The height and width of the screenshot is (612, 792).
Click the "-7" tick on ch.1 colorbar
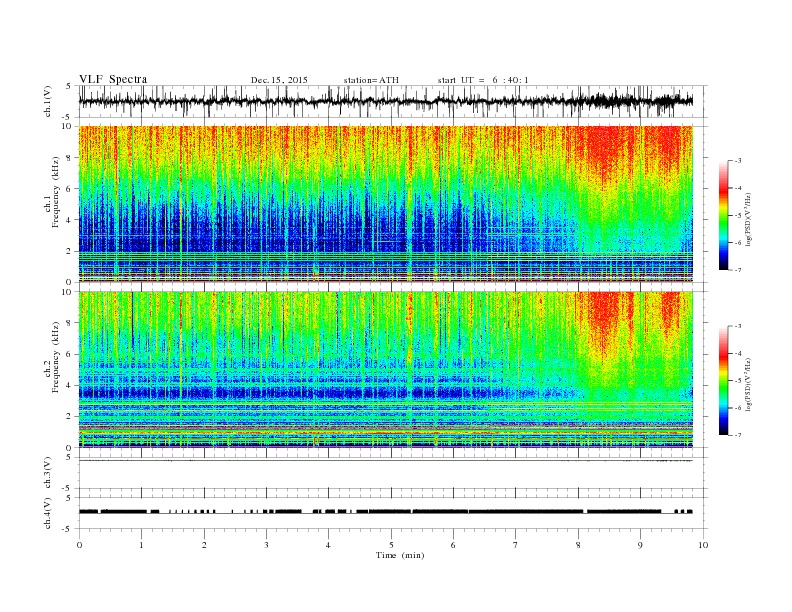coord(737,270)
